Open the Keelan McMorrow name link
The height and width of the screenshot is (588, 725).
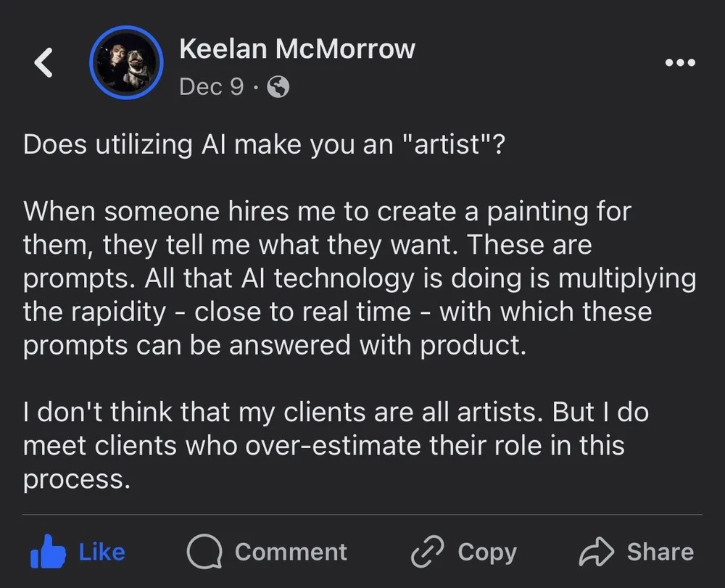click(x=297, y=49)
